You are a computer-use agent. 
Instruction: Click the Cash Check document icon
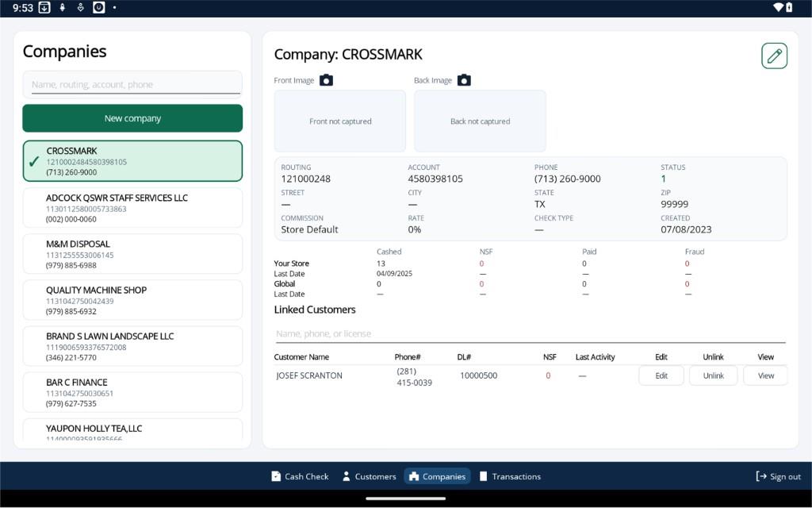[x=276, y=476]
